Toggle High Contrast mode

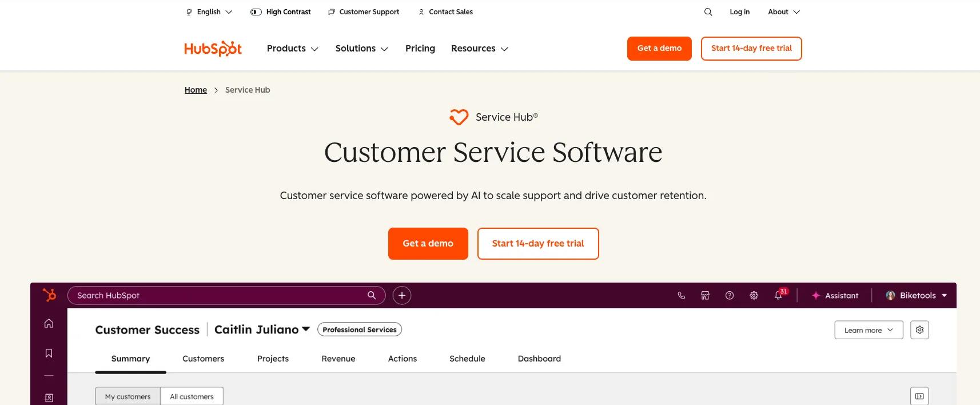click(x=280, y=12)
